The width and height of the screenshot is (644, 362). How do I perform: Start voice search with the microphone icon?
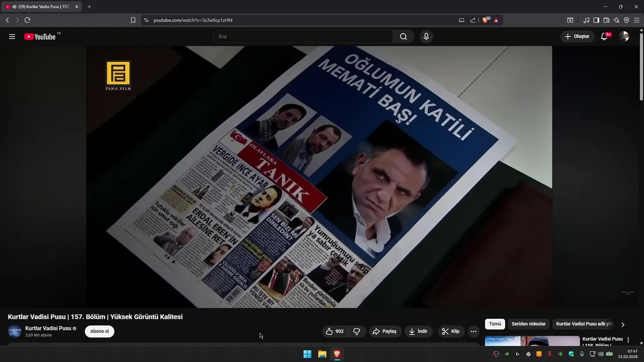(x=426, y=37)
